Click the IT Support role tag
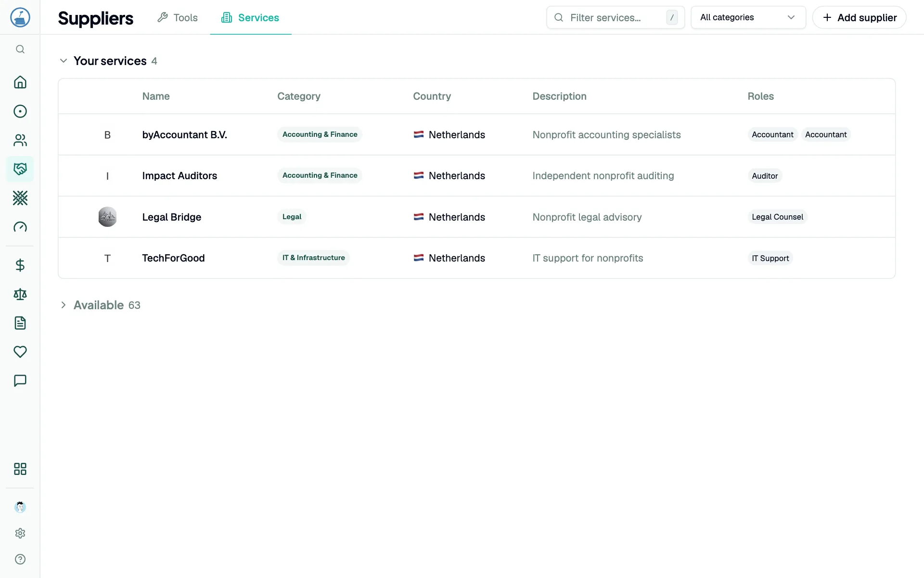Image resolution: width=924 pixels, height=578 pixels. (x=770, y=258)
